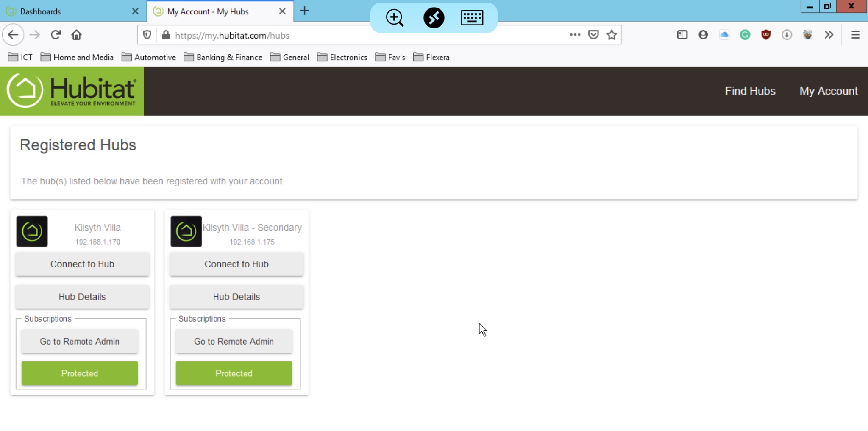
Task: Open the General bookmarks folder
Action: click(289, 57)
